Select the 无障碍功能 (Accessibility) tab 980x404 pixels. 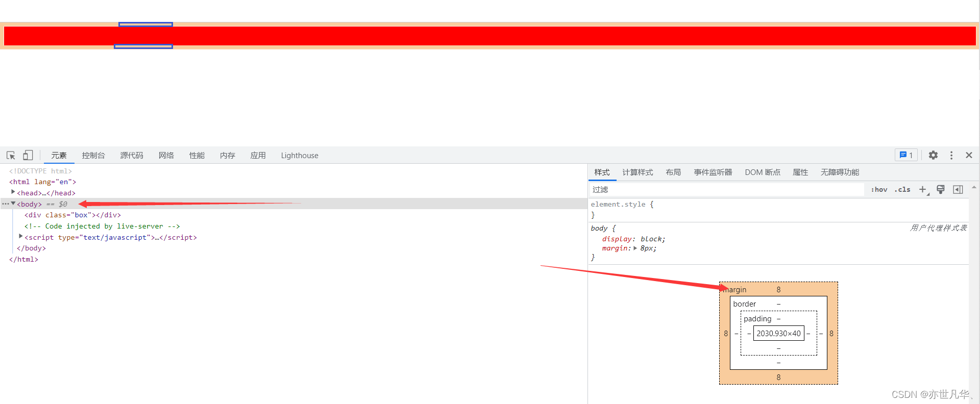click(840, 172)
